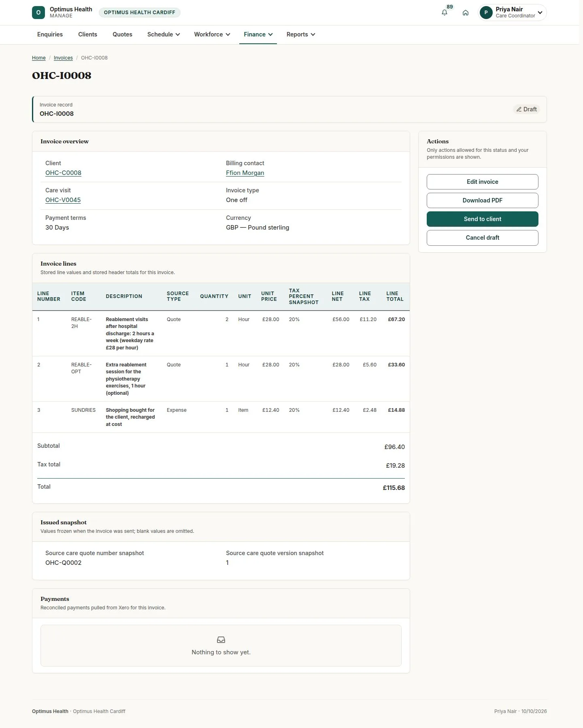This screenshot has width=583, height=728.
Task: Click the £12.40 unit price
Action: (270, 410)
